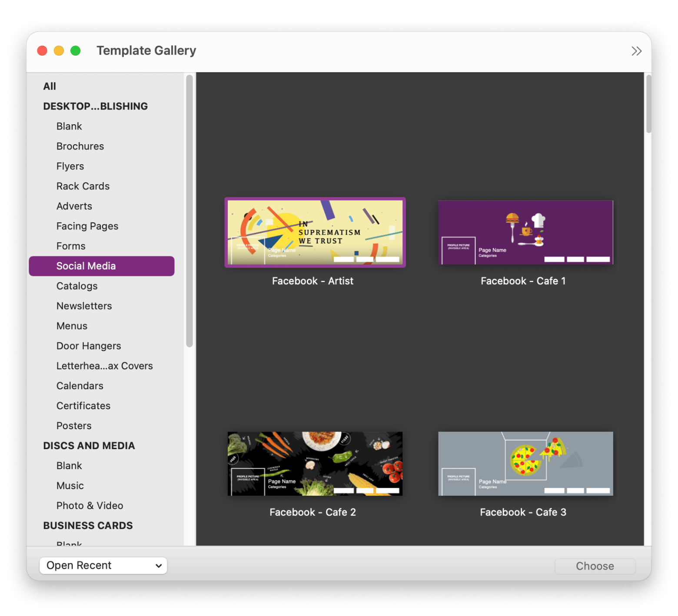
Task: Select the Rack Cards category
Action: coord(83,186)
